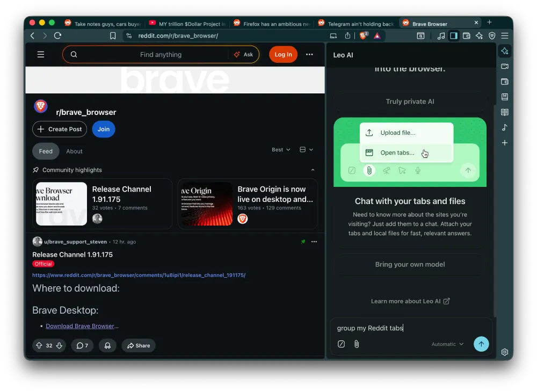Open a new browser tab
Screen dimensions: 537x392
coord(489,22)
